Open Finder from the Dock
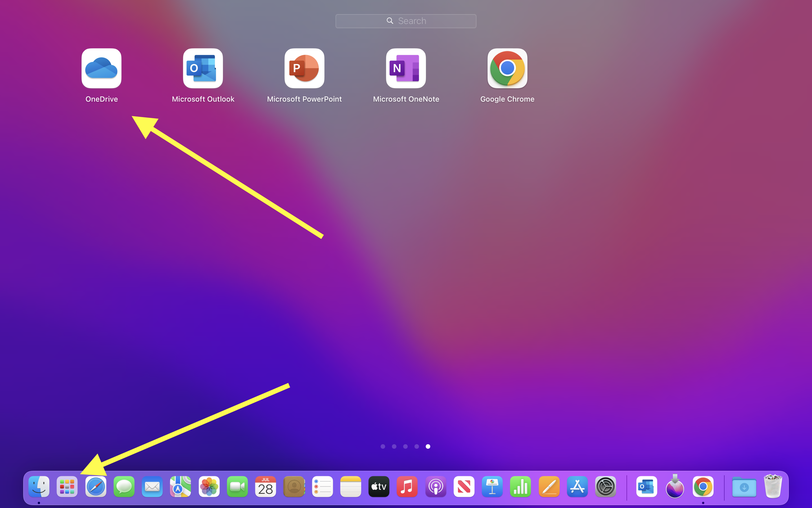 point(39,487)
